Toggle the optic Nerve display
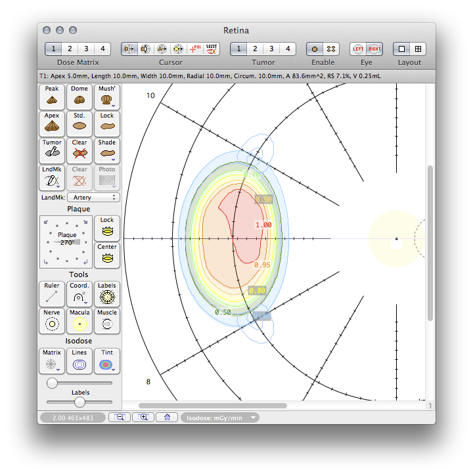Image resolution: width=473 pixels, height=476 pixels. [x=52, y=321]
